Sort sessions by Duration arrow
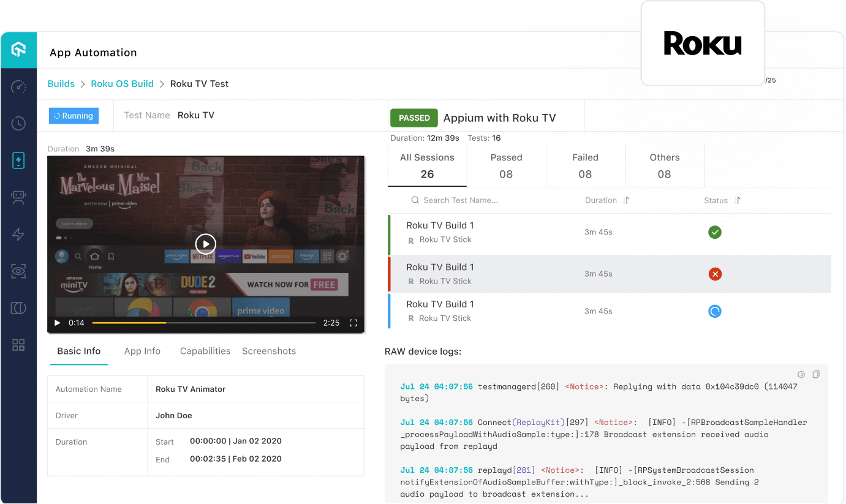 [x=627, y=200]
